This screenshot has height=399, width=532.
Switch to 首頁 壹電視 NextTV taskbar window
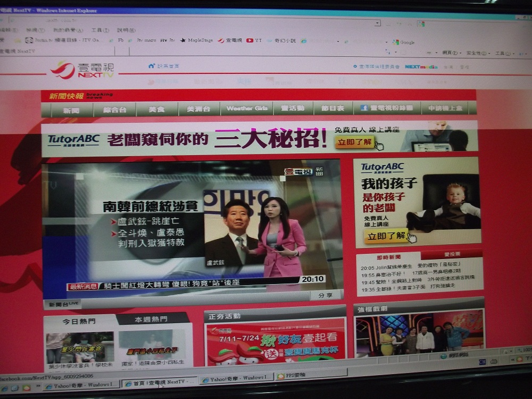[160, 383]
